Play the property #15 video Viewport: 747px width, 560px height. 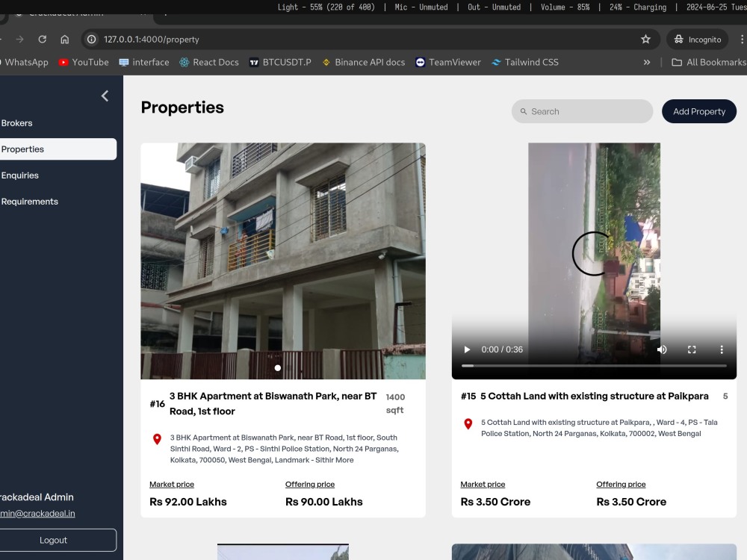click(x=467, y=349)
